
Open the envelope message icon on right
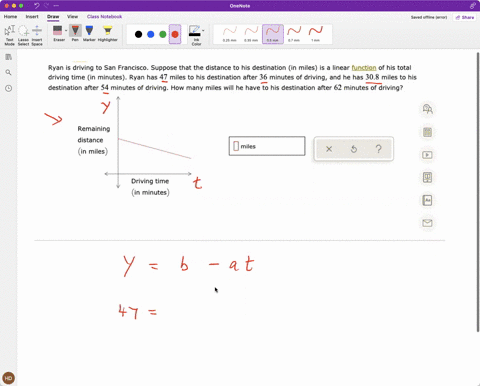point(427,223)
